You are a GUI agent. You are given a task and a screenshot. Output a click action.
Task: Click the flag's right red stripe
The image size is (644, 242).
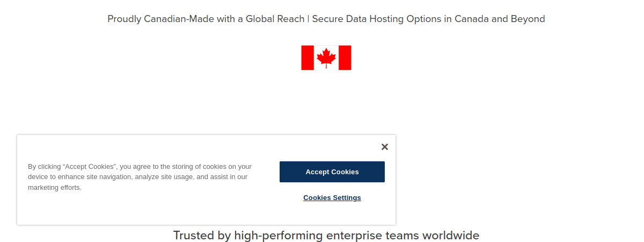tap(345, 58)
